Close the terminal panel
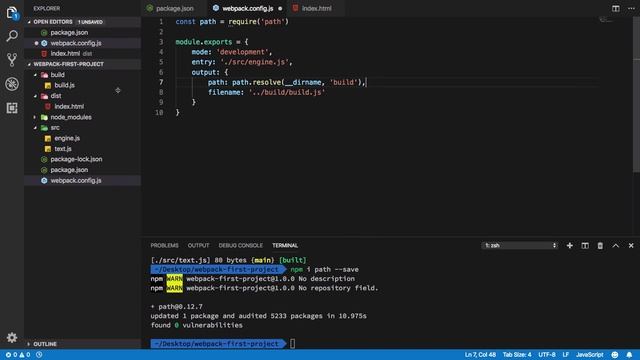The image size is (640, 360). click(631, 245)
